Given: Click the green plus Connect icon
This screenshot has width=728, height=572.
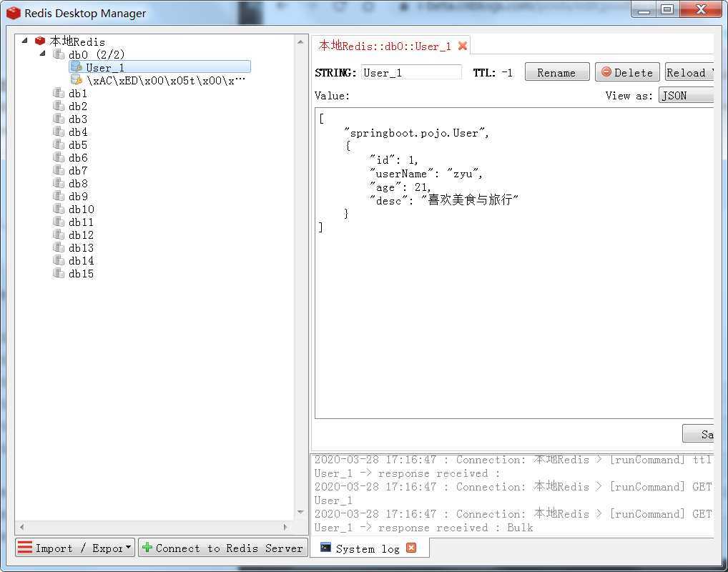Looking at the screenshot, I should 147,548.
